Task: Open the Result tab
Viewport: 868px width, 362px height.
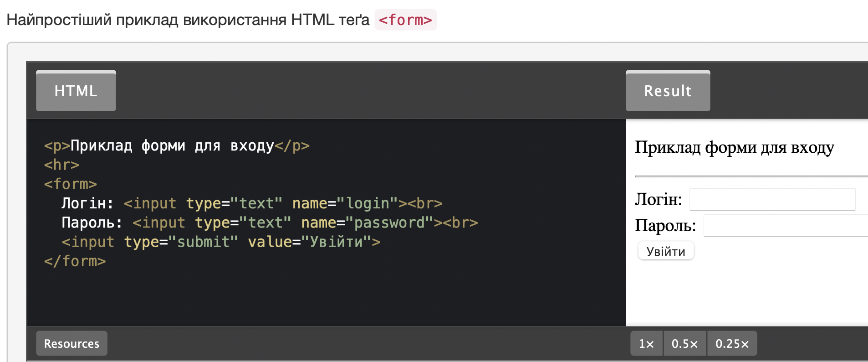Action: [x=668, y=91]
